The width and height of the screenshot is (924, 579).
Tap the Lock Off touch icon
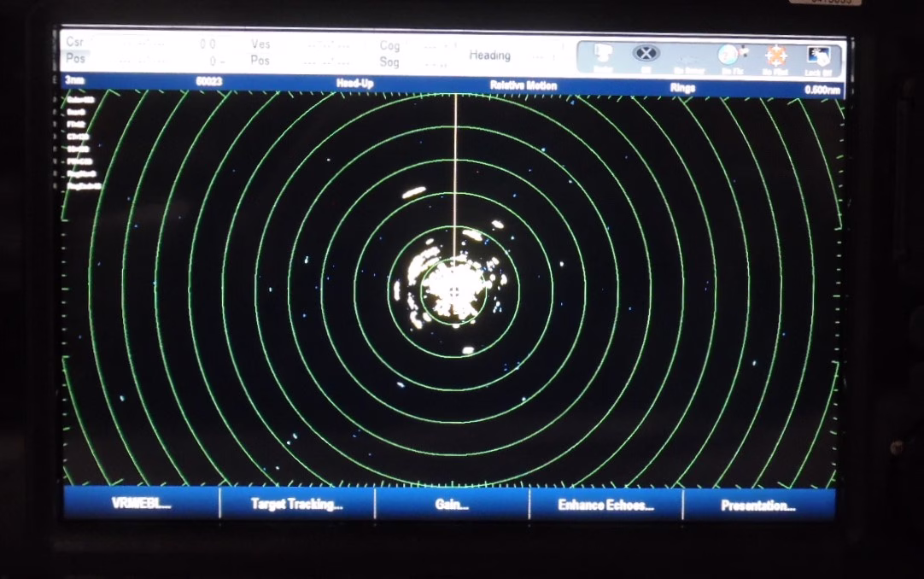(x=818, y=60)
